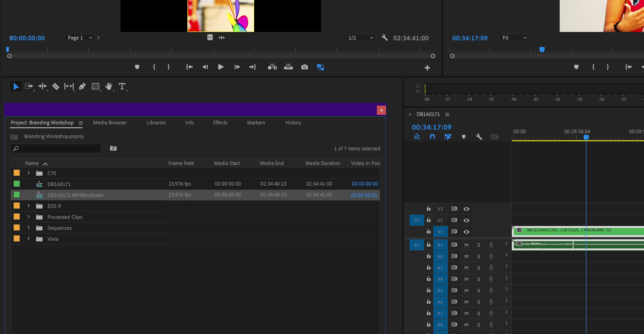Switch to the Media Browser tab
Screen dimensions: 644x334
click(x=110, y=123)
